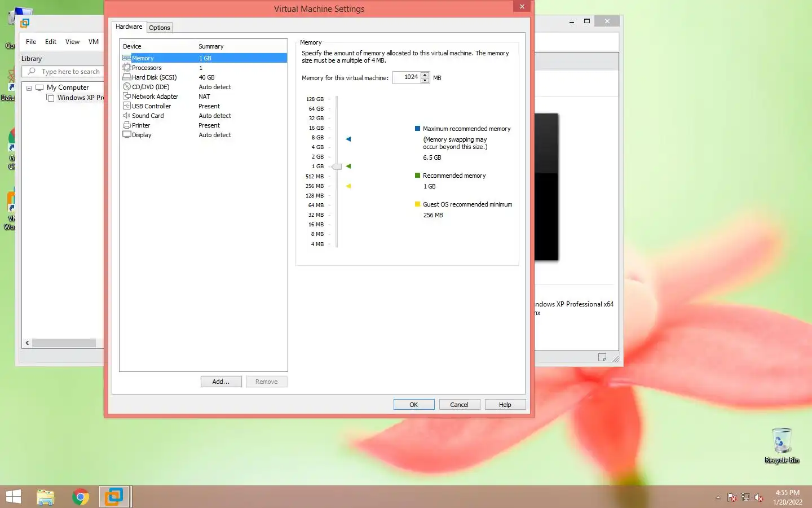Click the Windows XP VM icon in Library
812x508 pixels.
[x=50, y=98]
